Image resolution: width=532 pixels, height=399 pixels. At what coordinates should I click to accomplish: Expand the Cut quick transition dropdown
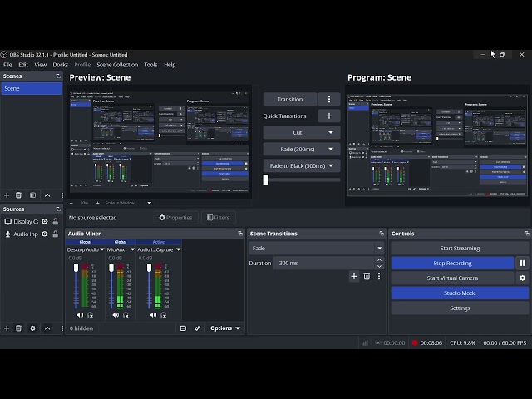pos(331,132)
